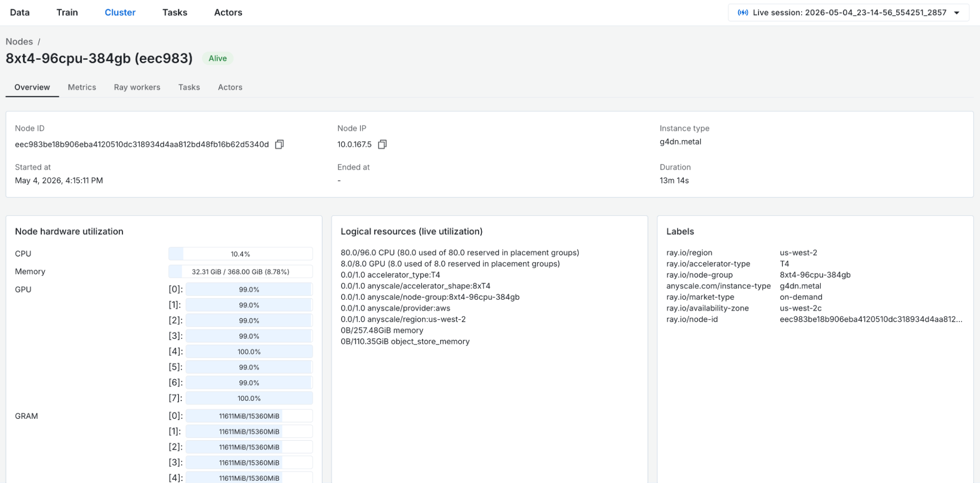Select the full Node ID hash text

tap(142, 145)
